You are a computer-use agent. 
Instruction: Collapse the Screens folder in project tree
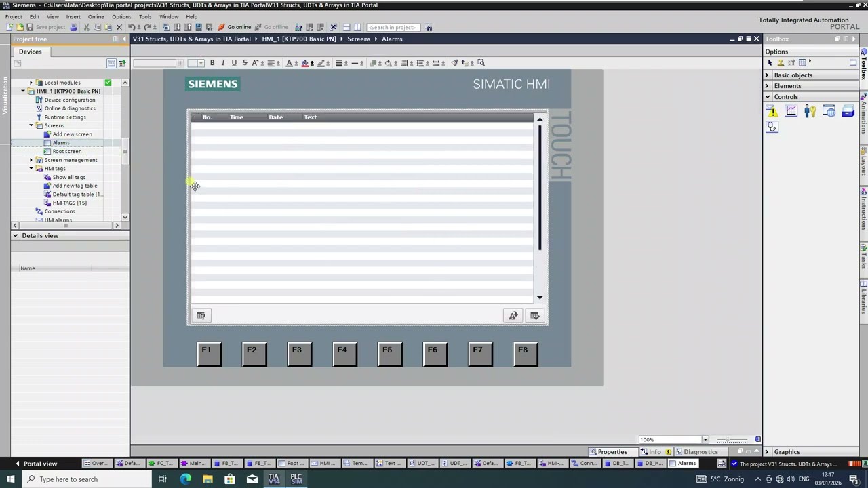(x=31, y=125)
